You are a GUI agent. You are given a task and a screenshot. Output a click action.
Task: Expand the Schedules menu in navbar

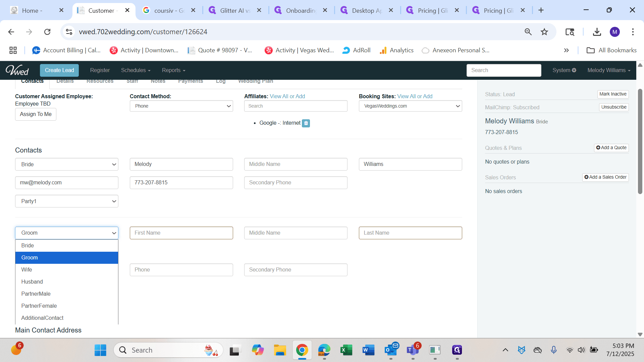click(136, 70)
